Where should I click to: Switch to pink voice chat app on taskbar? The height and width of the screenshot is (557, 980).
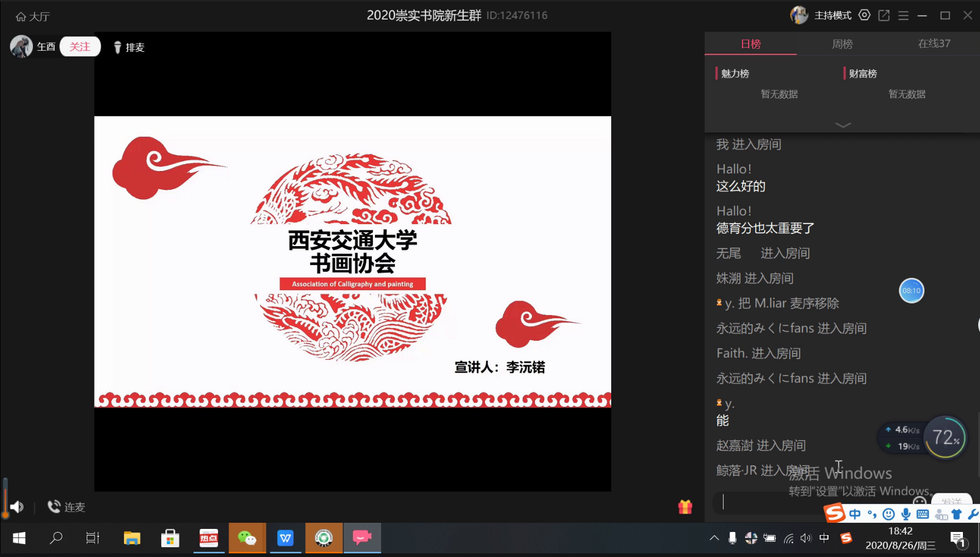click(362, 538)
